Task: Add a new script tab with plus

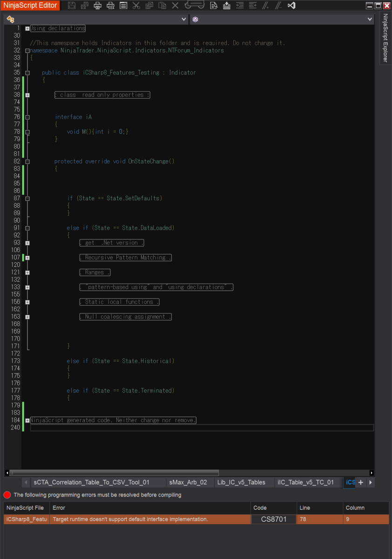Action: [x=360, y=483]
